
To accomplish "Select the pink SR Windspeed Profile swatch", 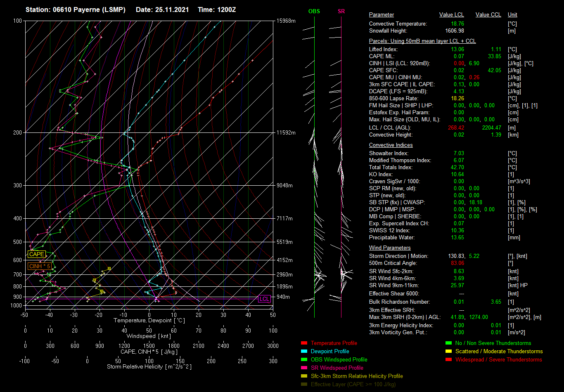I will (304, 368).
